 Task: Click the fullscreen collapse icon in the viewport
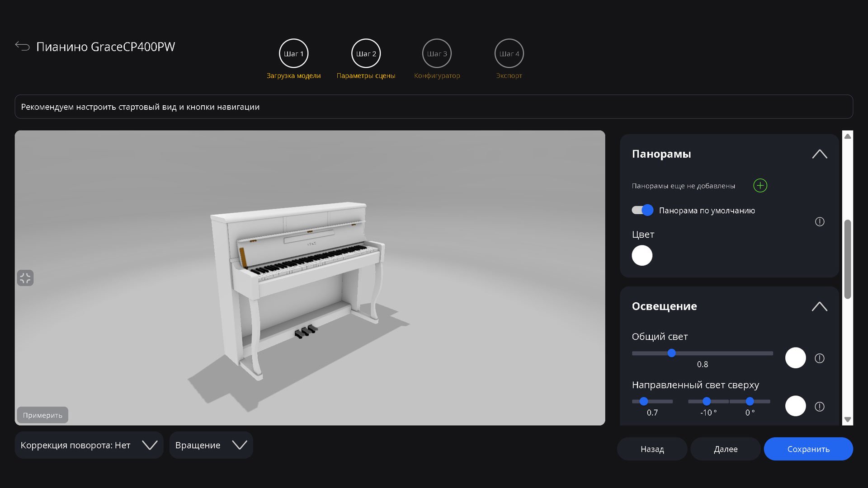tap(25, 278)
